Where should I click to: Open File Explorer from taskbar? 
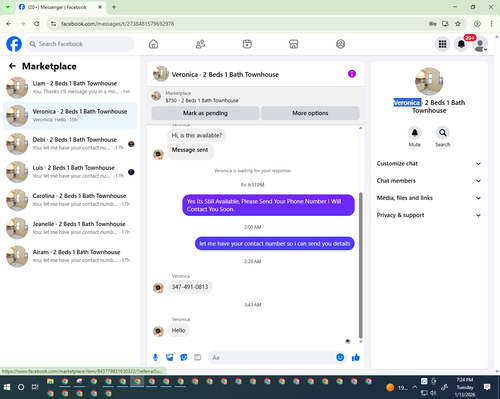click(x=50, y=381)
